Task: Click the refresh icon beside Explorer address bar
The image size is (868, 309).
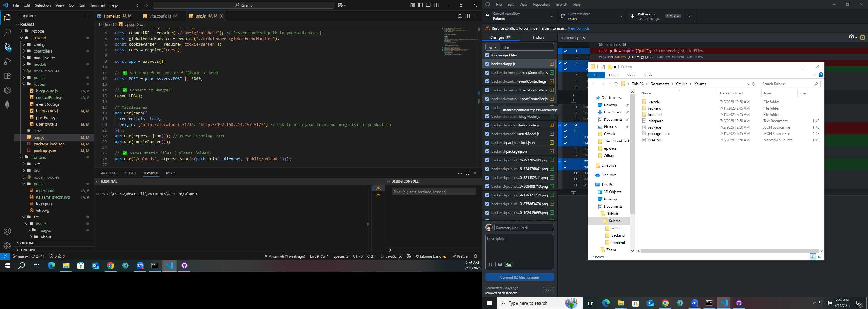Action: [754, 84]
